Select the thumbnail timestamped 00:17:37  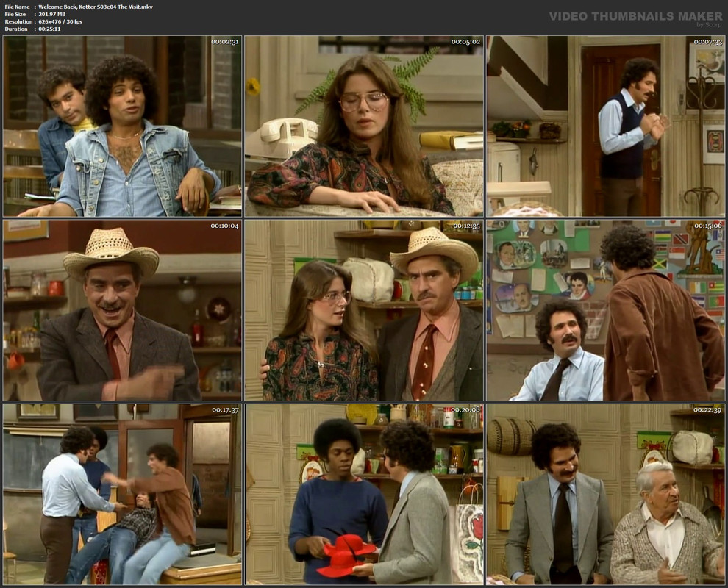123,494
